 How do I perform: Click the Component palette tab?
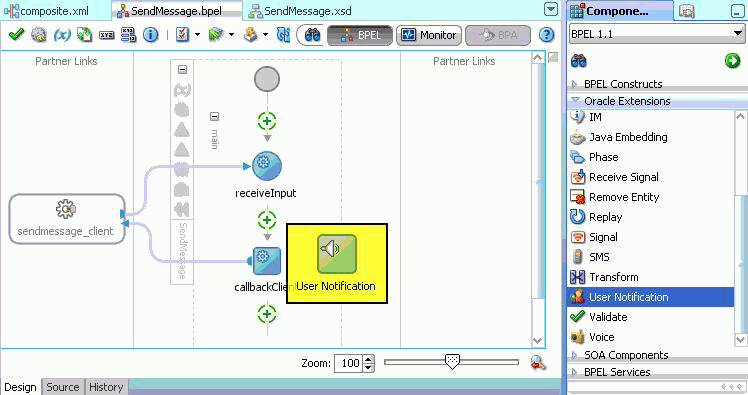pos(620,11)
